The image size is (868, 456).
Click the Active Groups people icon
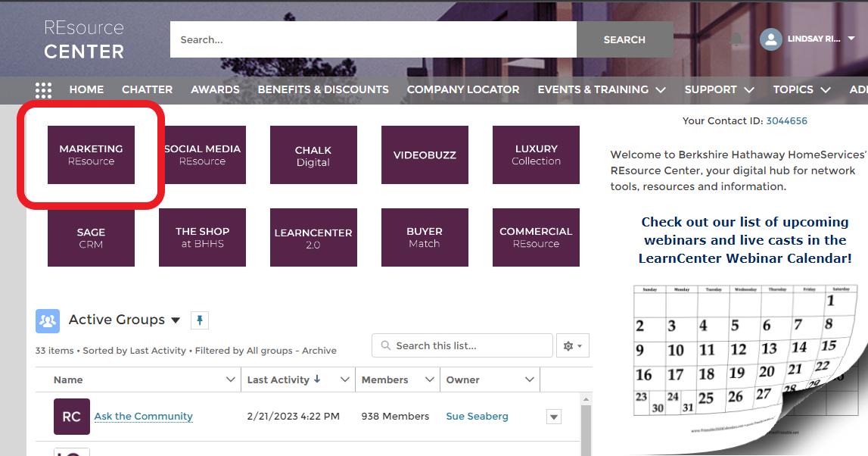(48, 320)
